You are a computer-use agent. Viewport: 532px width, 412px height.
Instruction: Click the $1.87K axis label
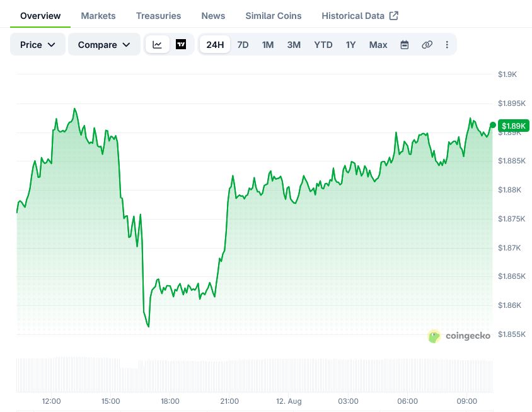(x=509, y=248)
